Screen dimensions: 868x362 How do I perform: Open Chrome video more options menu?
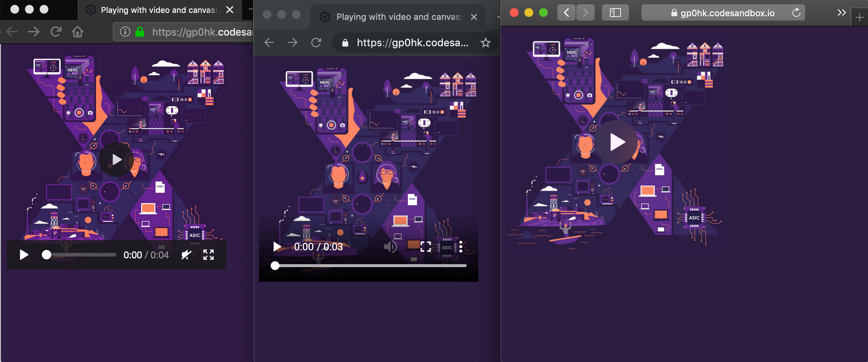click(461, 247)
